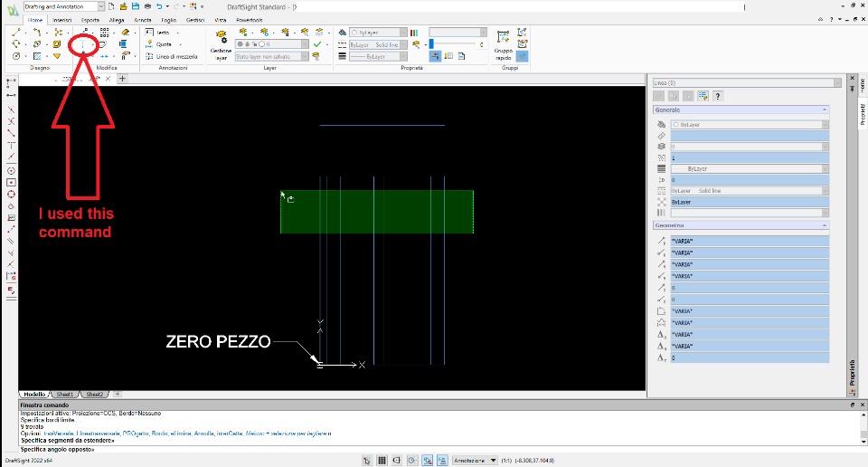Open Stato layer non salvato dropdown

click(305, 56)
